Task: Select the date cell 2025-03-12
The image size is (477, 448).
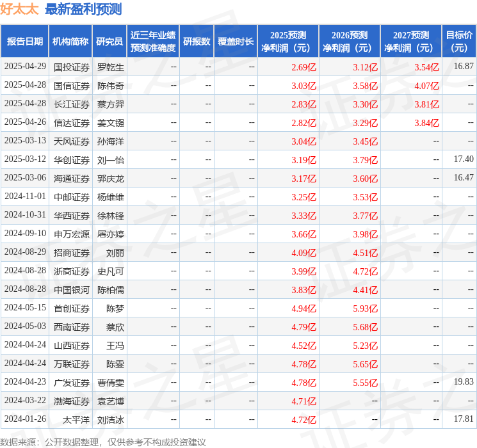Action: click(25, 159)
